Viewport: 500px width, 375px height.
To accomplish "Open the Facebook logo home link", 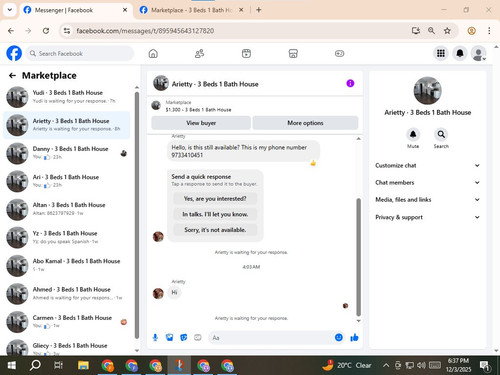I will [14, 53].
